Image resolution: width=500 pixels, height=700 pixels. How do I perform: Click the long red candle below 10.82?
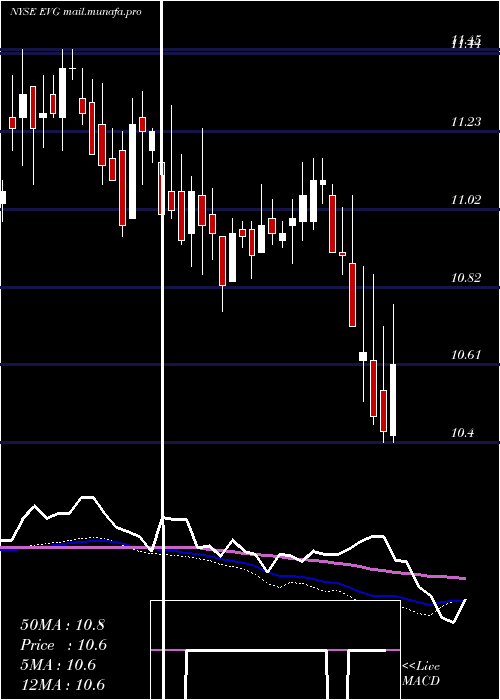pyautogui.click(x=353, y=295)
